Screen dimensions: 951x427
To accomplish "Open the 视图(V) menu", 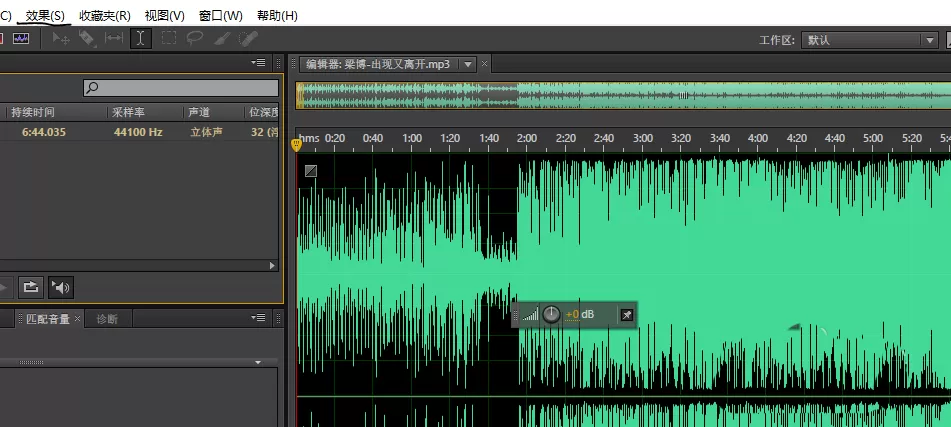I will pyautogui.click(x=164, y=16).
